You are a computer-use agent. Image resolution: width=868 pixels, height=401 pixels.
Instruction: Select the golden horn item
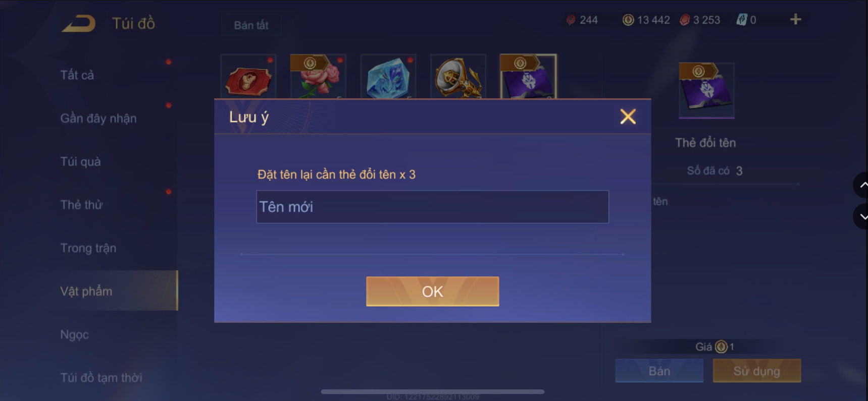[458, 77]
